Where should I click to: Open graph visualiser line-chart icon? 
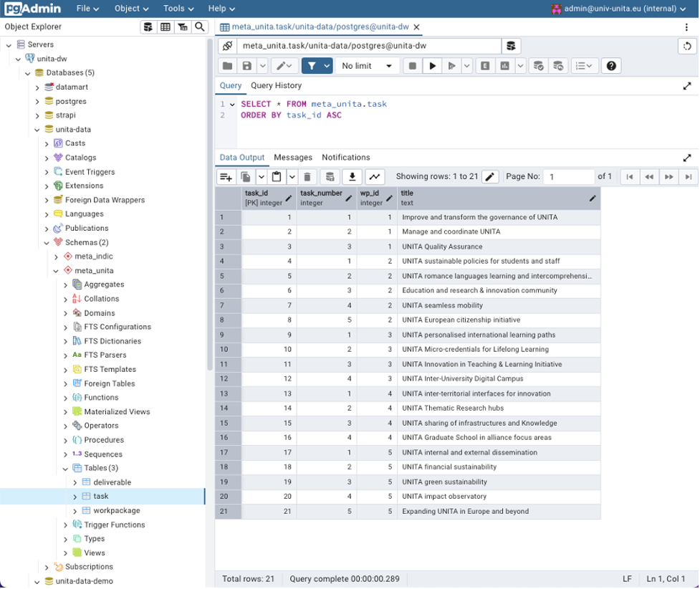pyautogui.click(x=375, y=177)
